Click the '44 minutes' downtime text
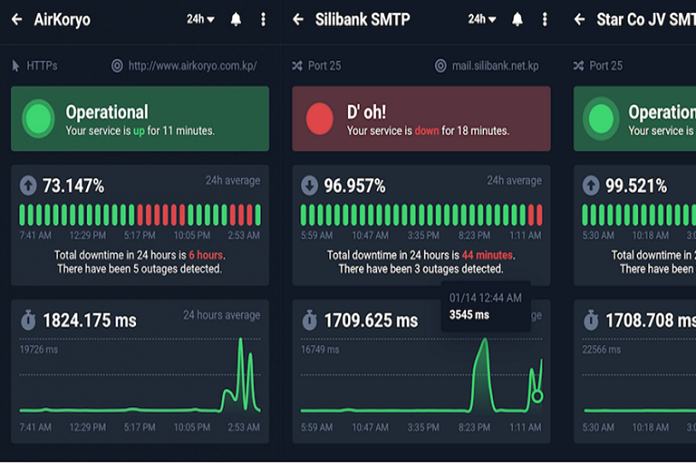The image size is (696, 463). click(487, 255)
